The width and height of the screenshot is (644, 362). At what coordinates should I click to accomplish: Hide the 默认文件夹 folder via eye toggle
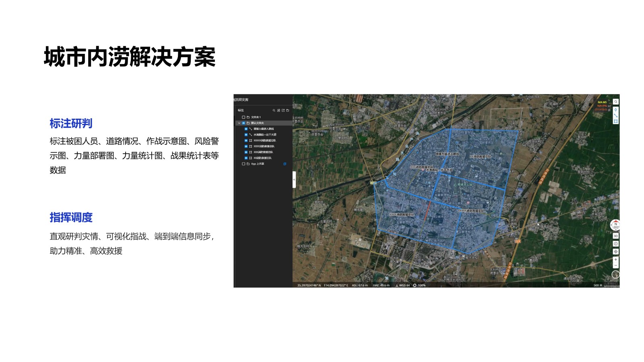click(244, 123)
